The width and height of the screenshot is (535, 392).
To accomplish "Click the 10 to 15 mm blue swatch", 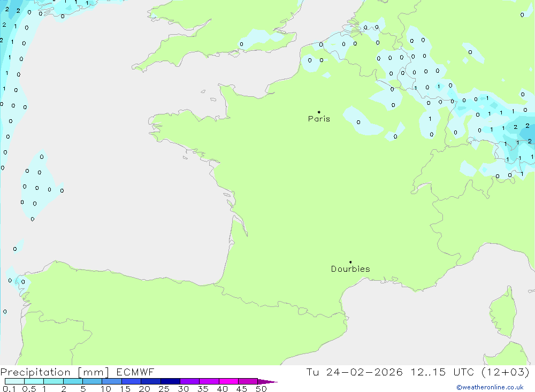I will (x=112, y=381).
